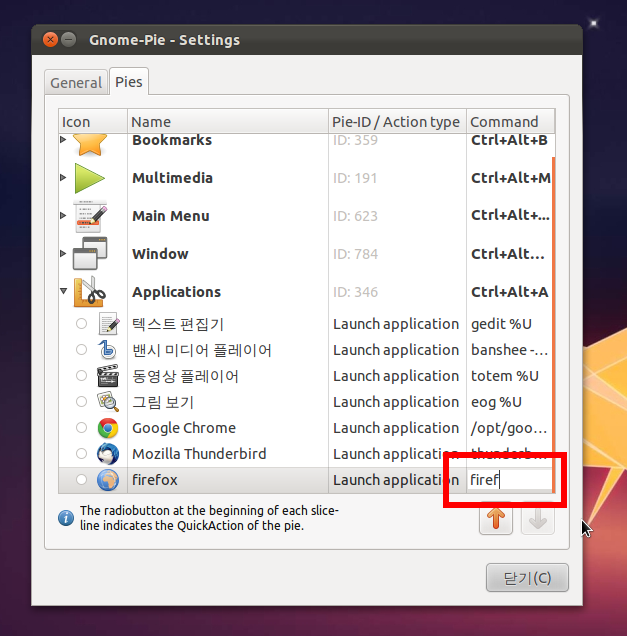Select the Multimedia name text

coord(172,178)
